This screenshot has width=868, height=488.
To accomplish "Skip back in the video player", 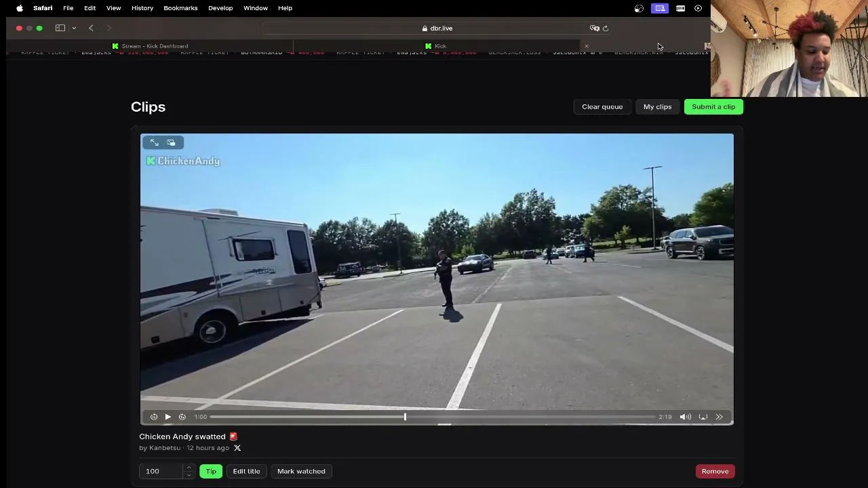I will tap(154, 417).
